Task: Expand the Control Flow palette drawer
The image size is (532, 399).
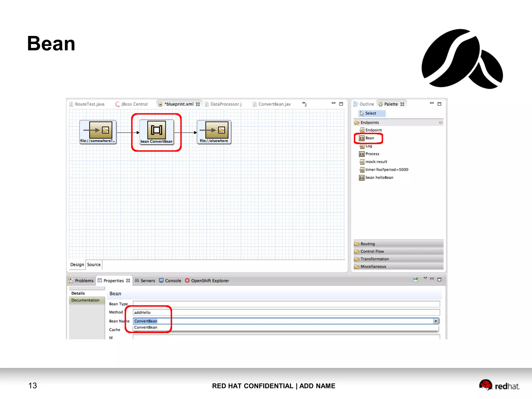Action: pos(398,251)
